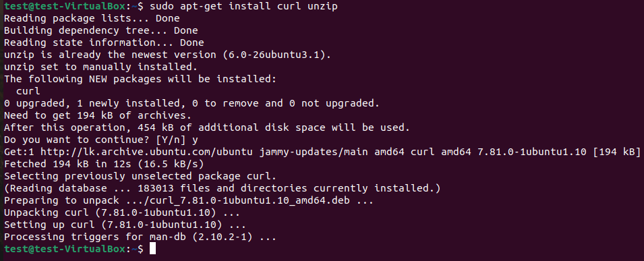Click the terminal cursor block at prompt
Viewport: 644px width, 261px height.
point(152,249)
